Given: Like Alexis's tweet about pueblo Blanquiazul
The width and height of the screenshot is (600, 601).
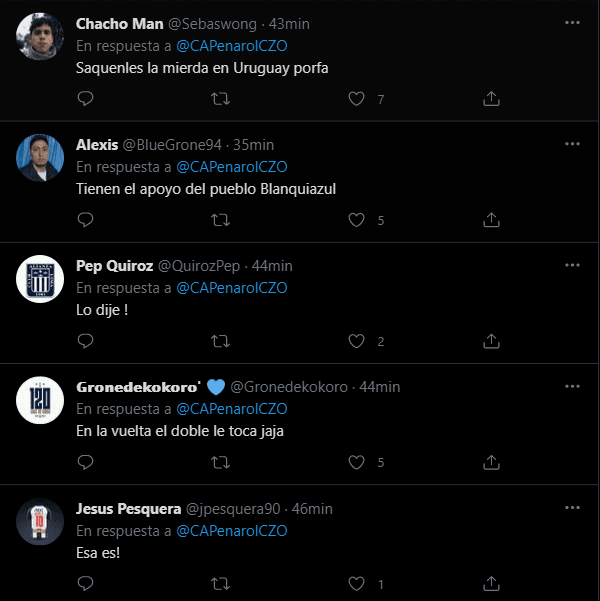Looking at the screenshot, I should pos(356,220).
